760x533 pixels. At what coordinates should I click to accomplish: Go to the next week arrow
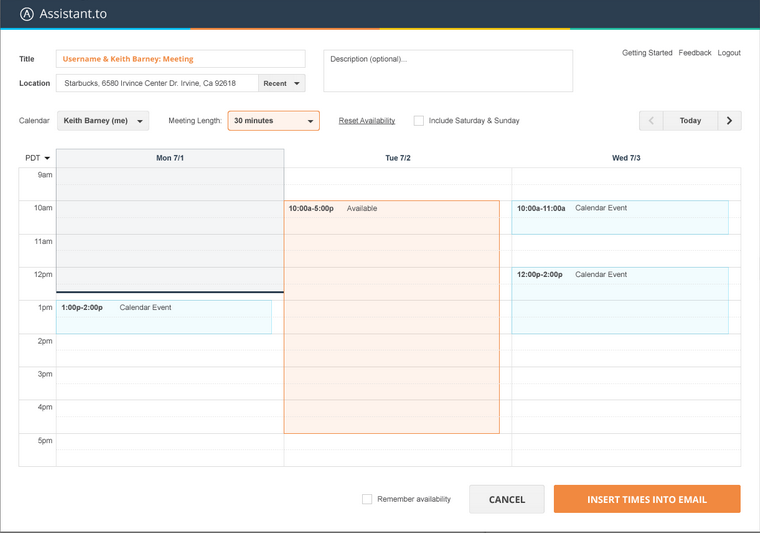pos(729,121)
